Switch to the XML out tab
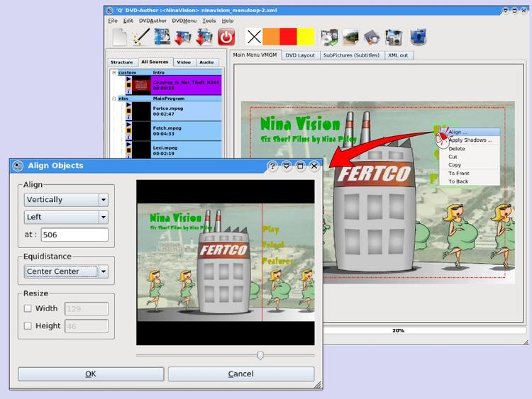 (x=398, y=55)
